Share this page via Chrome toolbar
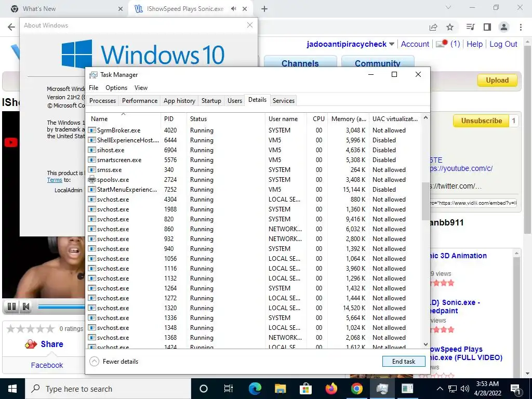 tap(433, 27)
